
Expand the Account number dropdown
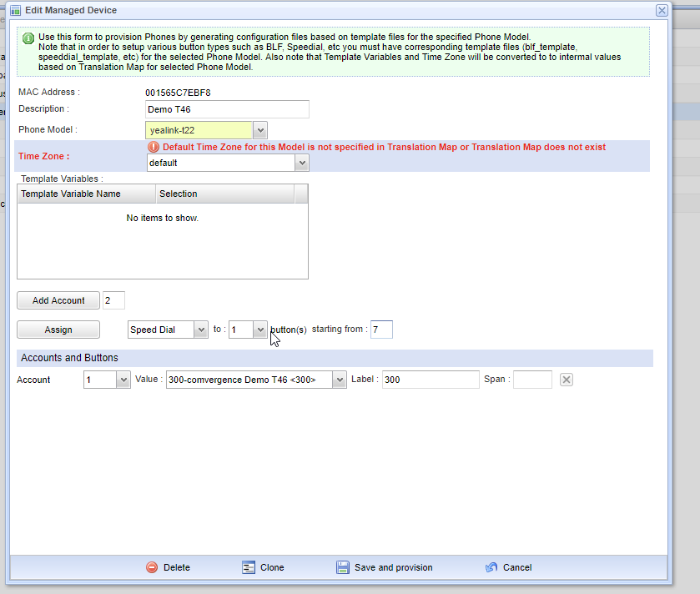coord(123,380)
